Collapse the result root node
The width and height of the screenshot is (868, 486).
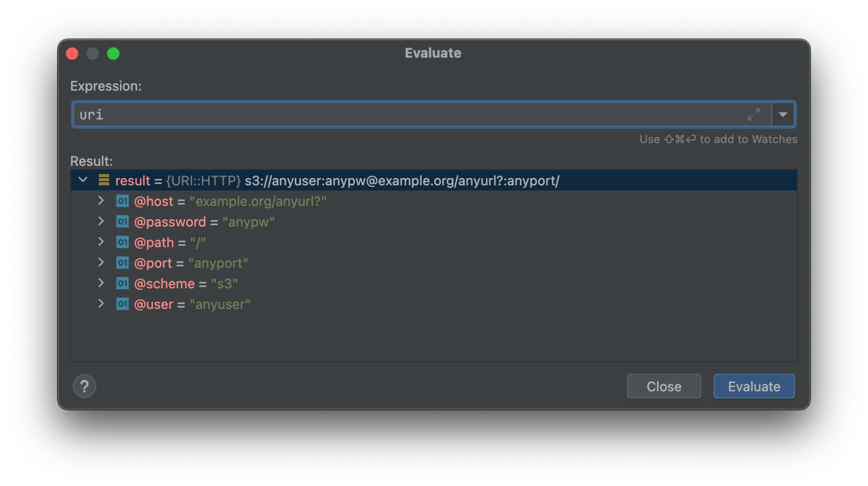(x=83, y=180)
